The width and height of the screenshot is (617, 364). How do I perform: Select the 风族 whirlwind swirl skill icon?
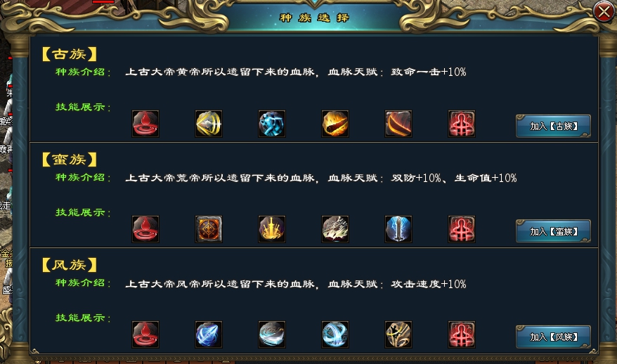pos(272,334)
